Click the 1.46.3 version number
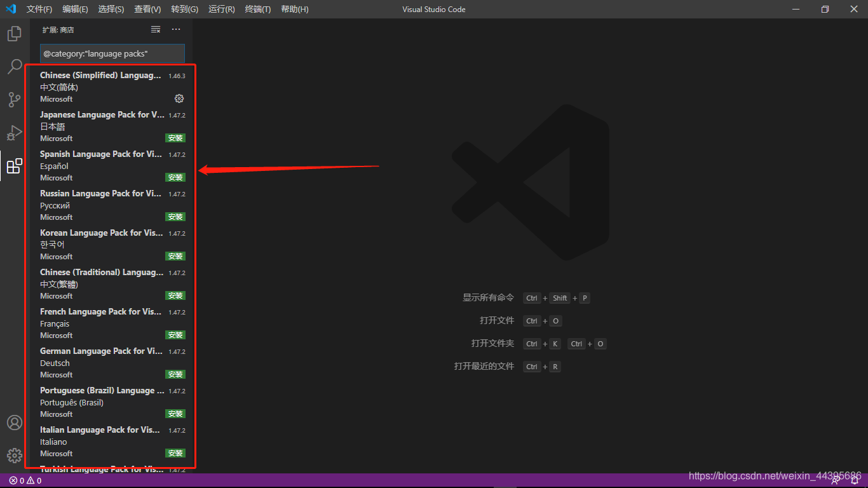The width and height of the screenshot is (868, 488). (x=177, y=76)
